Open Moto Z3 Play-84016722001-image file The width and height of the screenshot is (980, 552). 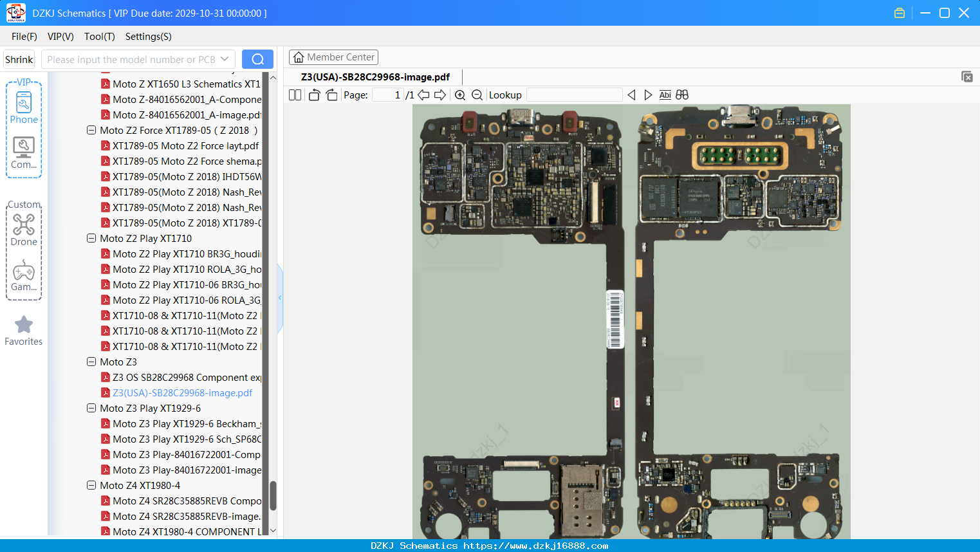pyautogui.click(x=187, y=470)
